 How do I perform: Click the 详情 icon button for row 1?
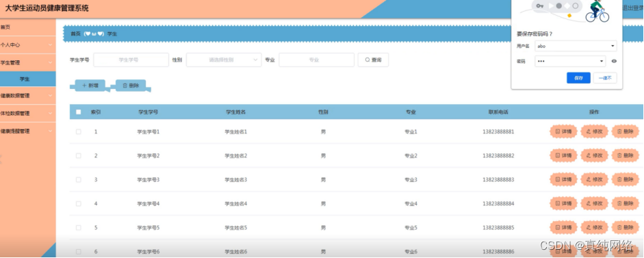point(563,132)
